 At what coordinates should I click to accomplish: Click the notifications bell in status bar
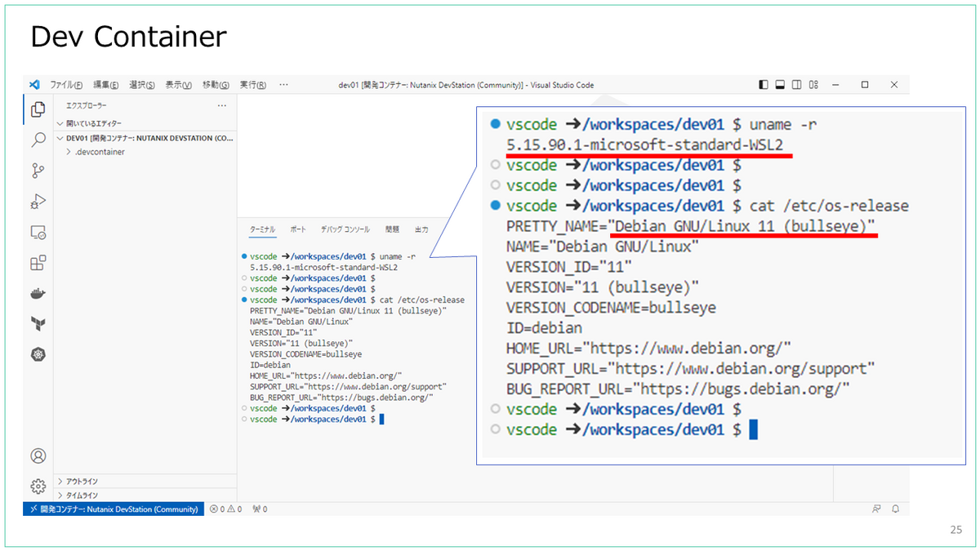click(895, 509)
